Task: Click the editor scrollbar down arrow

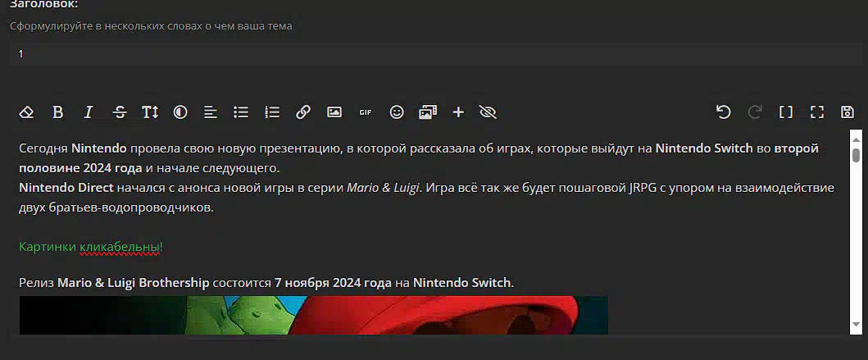Action: click(856, 325)
